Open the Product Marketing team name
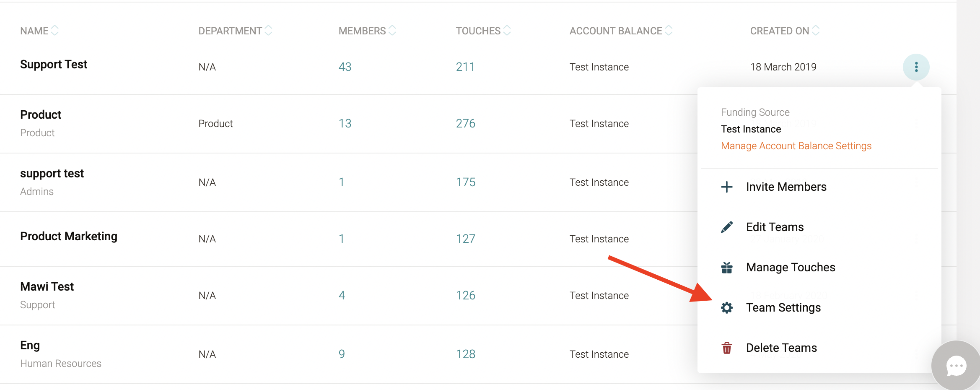Screen dimensions: 980x390 coord(69,237)
